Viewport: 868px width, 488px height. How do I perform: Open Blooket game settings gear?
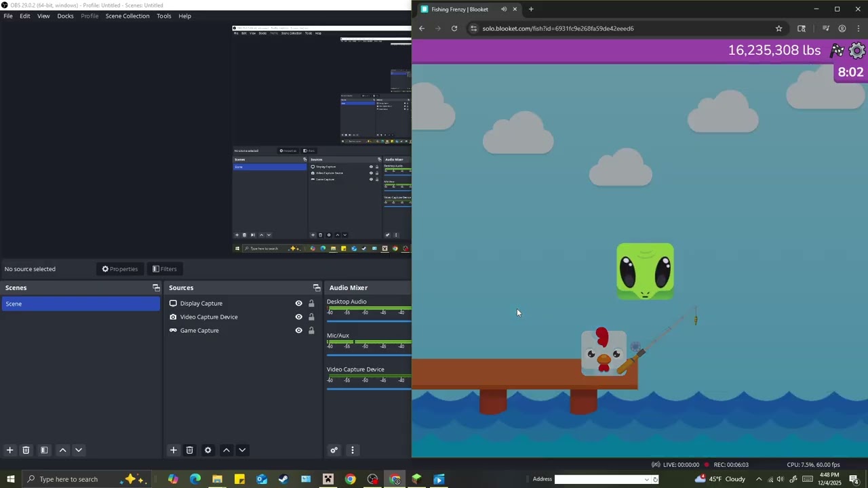click(x=858, y=51)
